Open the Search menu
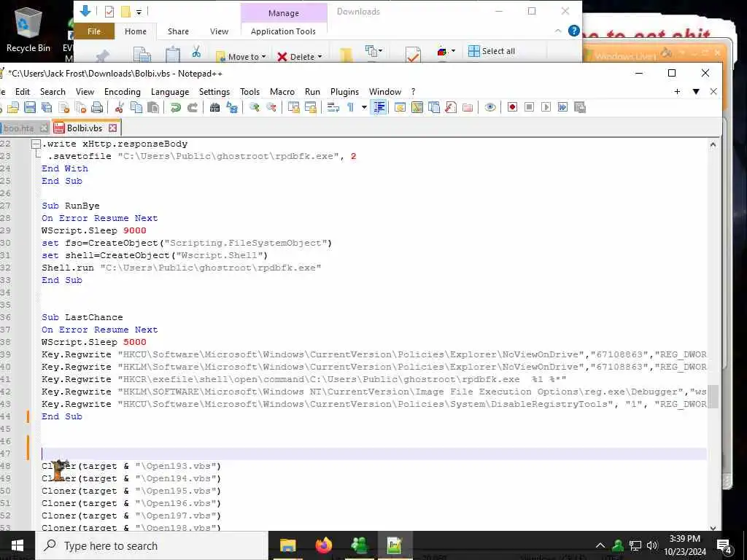Screen dimensions: 747x560 click(53, 91)
